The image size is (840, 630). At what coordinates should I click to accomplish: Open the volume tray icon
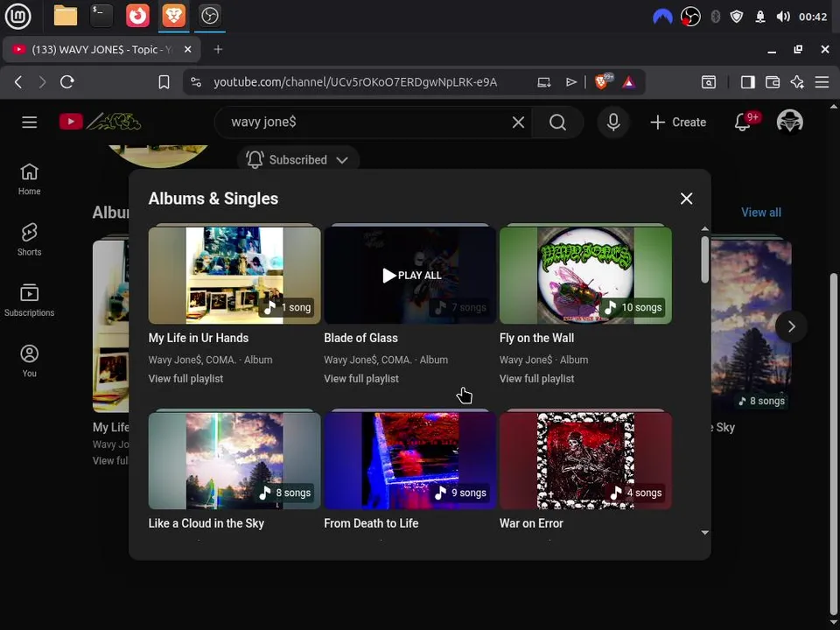click(x=782, y=17)
